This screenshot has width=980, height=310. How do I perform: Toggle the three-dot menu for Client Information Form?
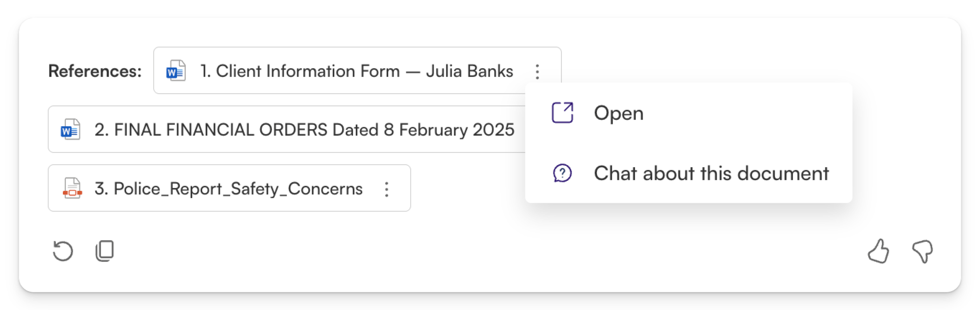click(537, 71)
